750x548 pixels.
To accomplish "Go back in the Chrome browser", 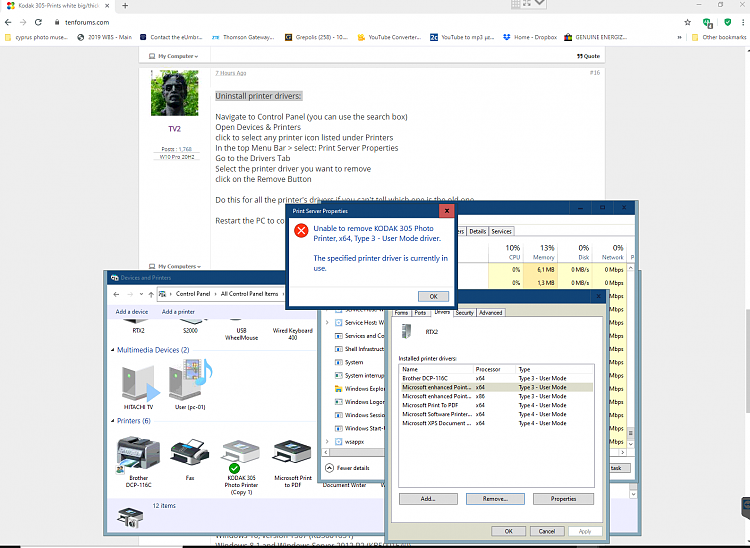I will 8,22.
